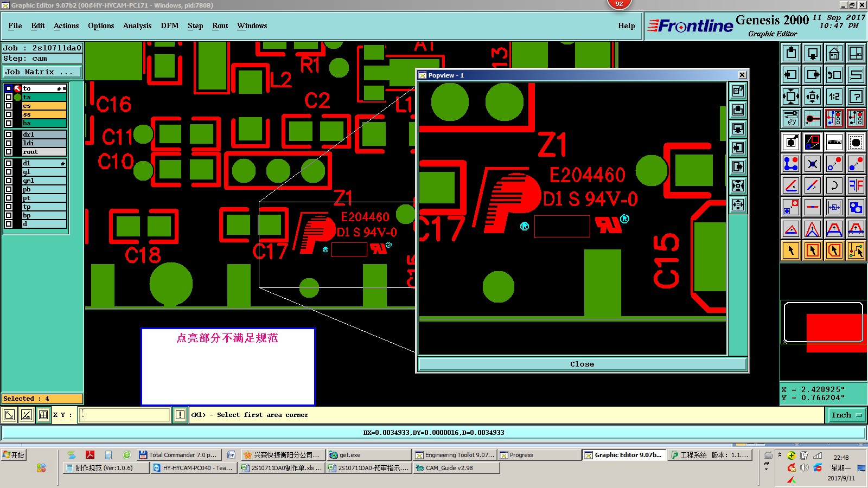Click the Job Matrix button
The height and width of the screenshot is (488, 868).
pos(42,72)
